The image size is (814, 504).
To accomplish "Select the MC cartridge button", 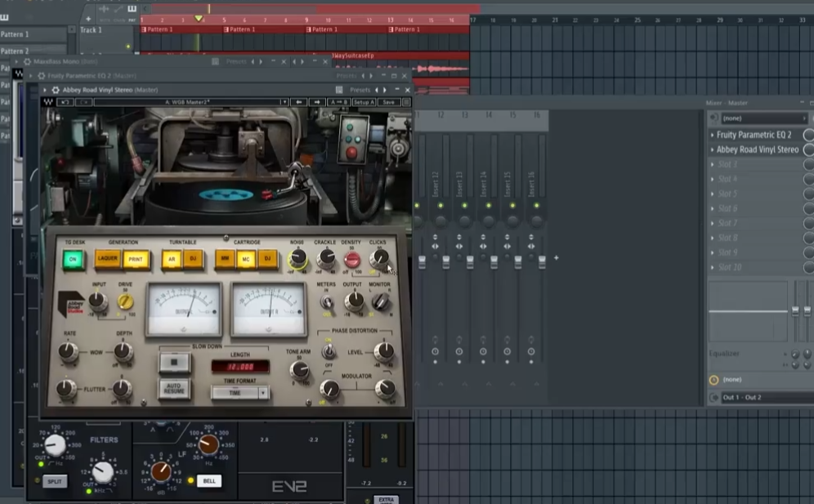I will point(246,259).
